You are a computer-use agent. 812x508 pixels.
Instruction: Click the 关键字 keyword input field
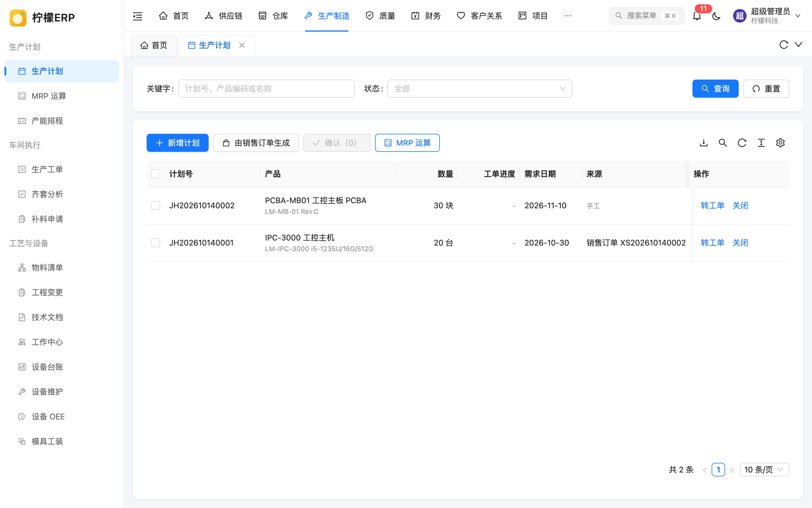(x=266, y=89)
